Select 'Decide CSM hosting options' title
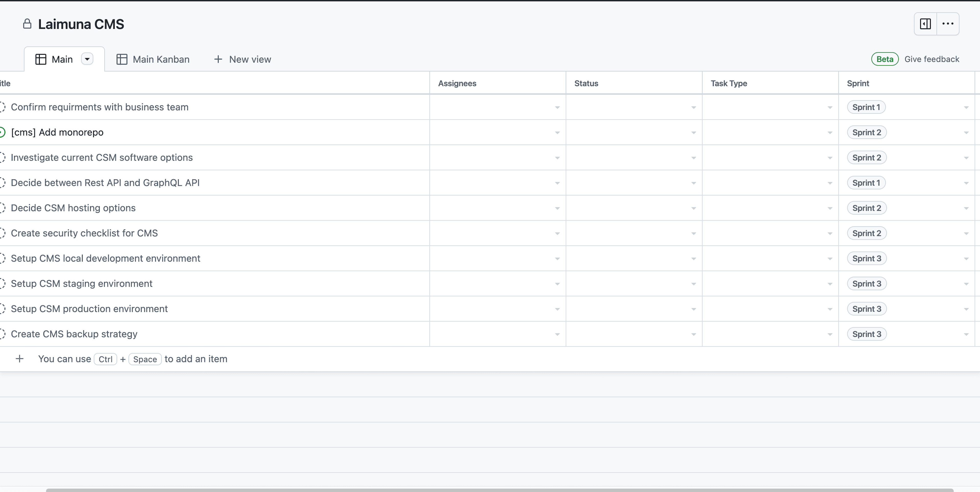This screenshot has width=980, height=492. (x=73, y=208)
